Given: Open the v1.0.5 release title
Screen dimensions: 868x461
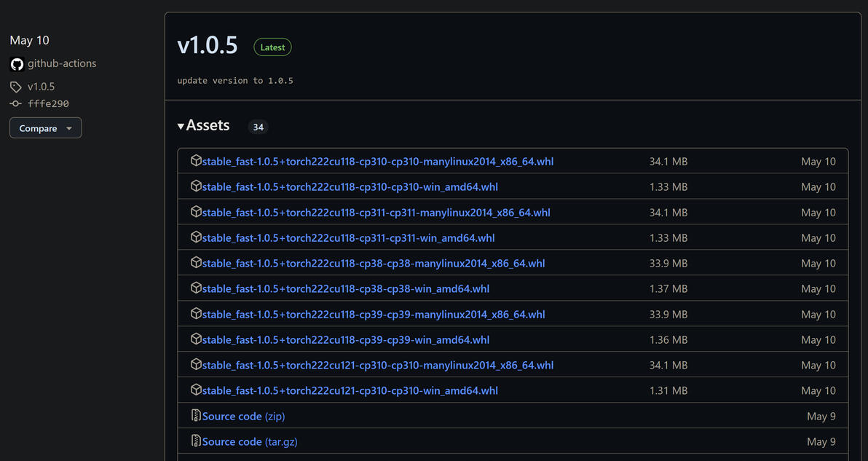Looking at the screenshot, I should (x=208, y=46).
